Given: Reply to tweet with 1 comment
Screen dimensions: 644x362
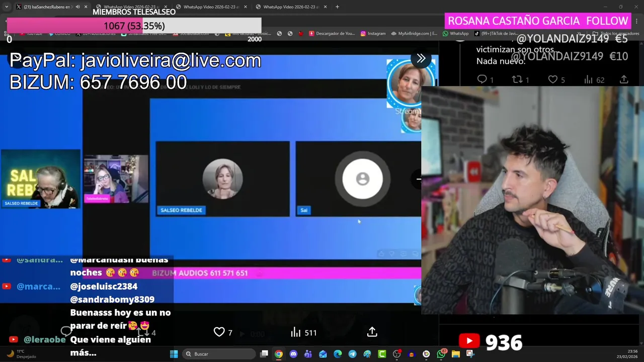Looking at the screenshot, I should [485, 79].
